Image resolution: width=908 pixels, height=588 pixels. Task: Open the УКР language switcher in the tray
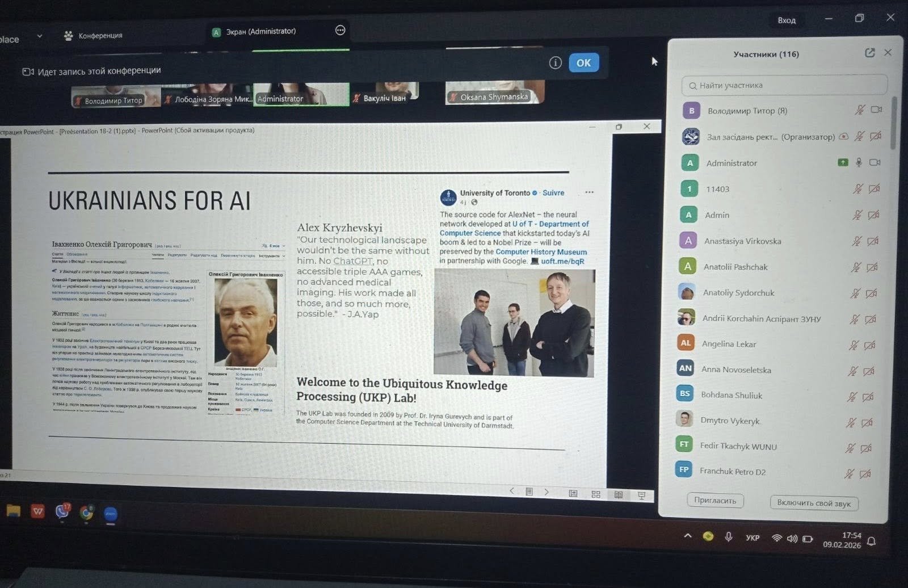pyautogui.click(x=753, y=537)
